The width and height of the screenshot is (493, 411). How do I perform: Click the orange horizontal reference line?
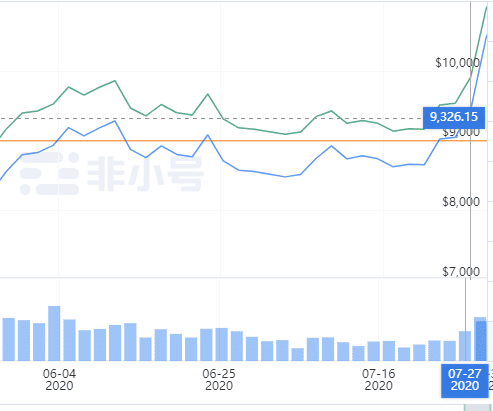pyautogui.click(x=243, y=141)
